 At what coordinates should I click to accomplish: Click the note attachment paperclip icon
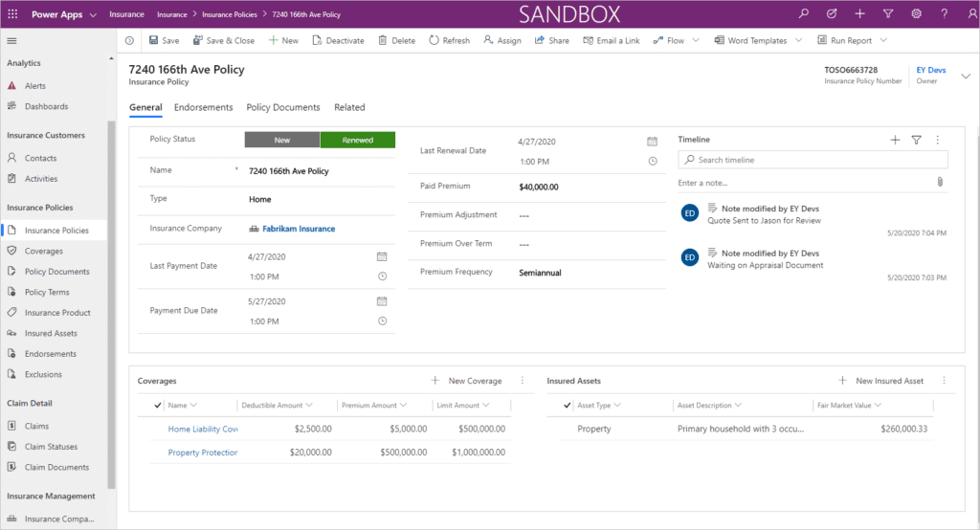[940, 182]
